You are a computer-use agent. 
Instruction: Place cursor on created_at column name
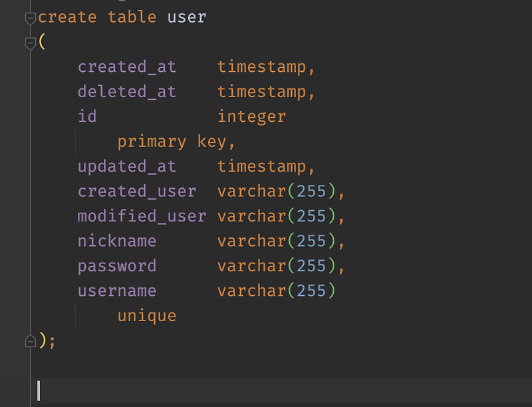pyautogui.click(x=127, y=67)
